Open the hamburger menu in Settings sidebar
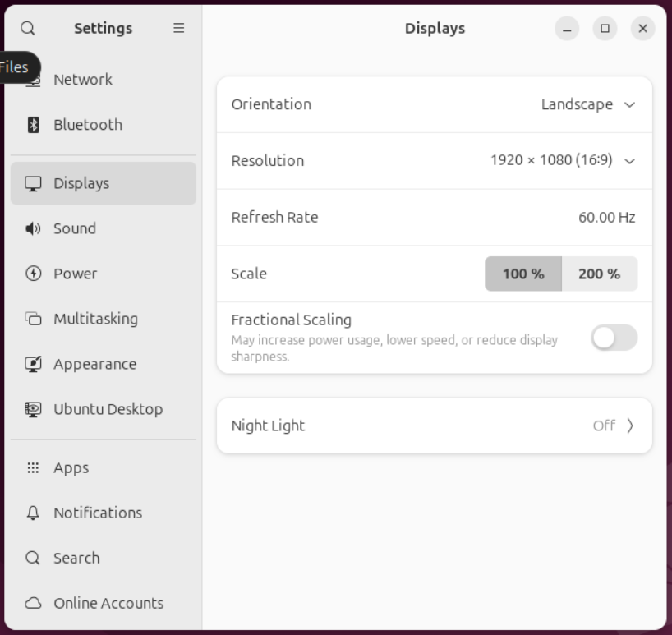This screenshot has height=635, width=672. (x=178, y=28)
